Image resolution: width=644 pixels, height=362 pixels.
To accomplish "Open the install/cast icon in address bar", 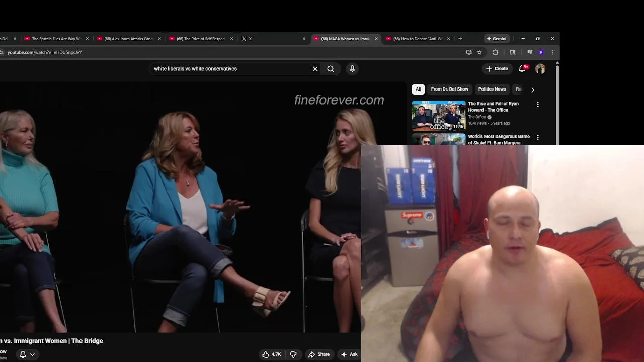I will point(469,52).
